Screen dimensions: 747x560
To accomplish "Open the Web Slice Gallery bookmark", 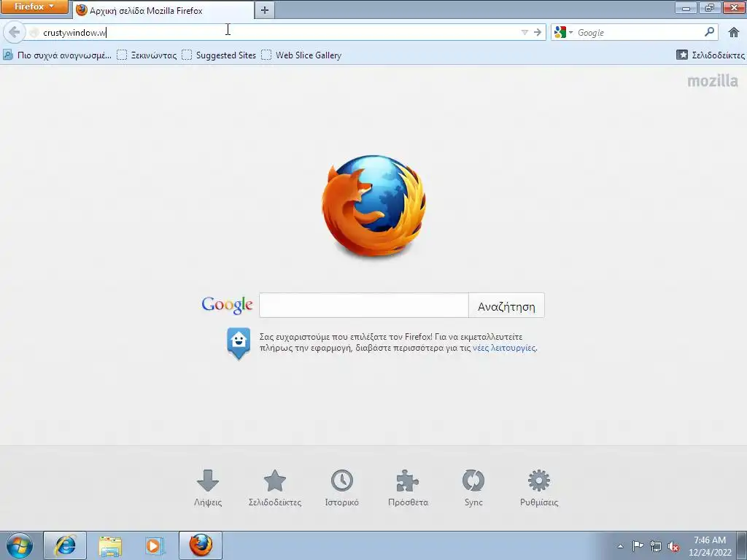I will (x=301, y=55).
